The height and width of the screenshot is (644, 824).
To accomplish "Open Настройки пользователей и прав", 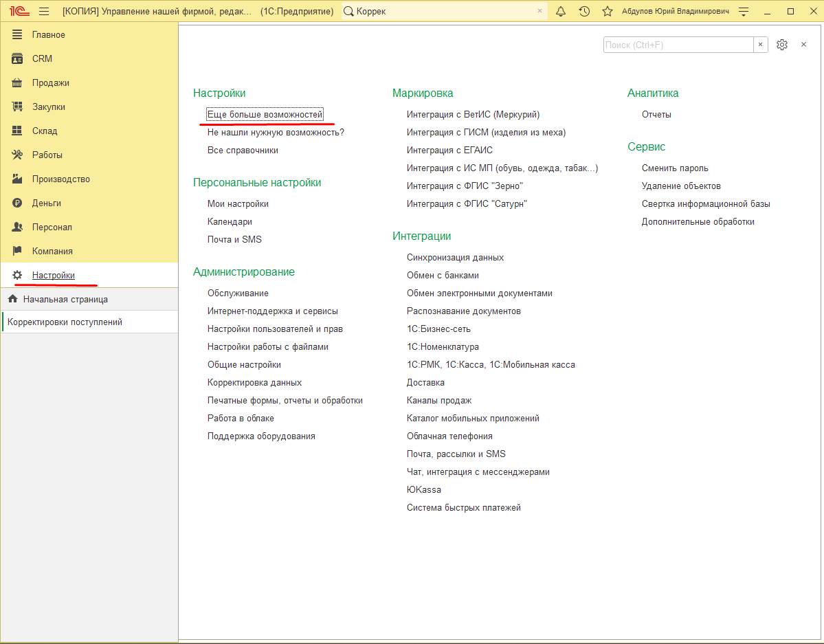I will pos(275,329).
